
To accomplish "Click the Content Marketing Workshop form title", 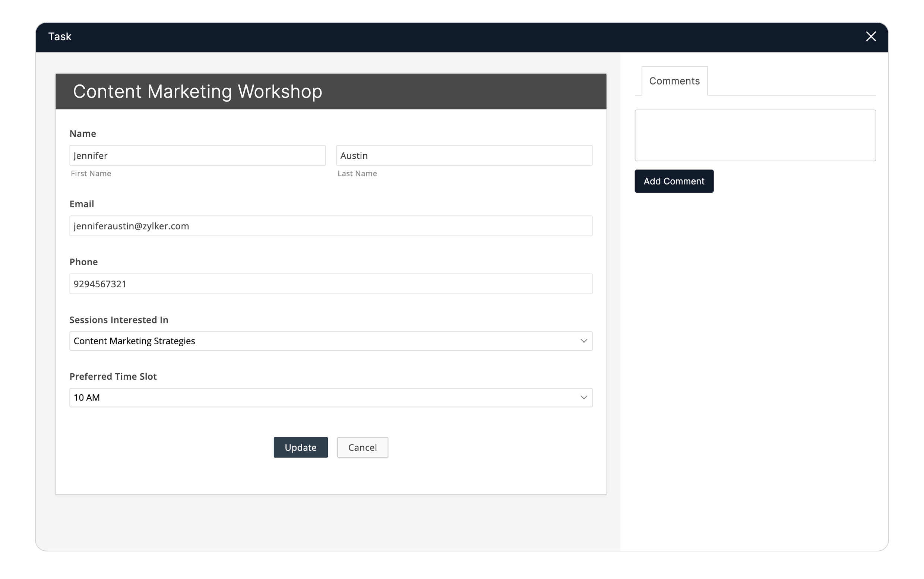I will (x=197, y=92).
